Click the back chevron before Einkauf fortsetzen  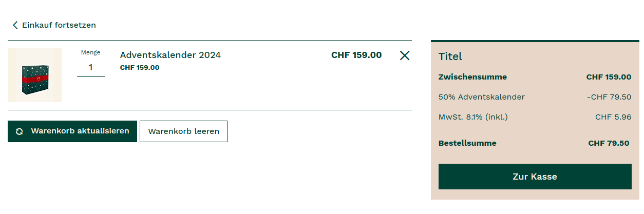pyautogui.click(x=15, y=25)
